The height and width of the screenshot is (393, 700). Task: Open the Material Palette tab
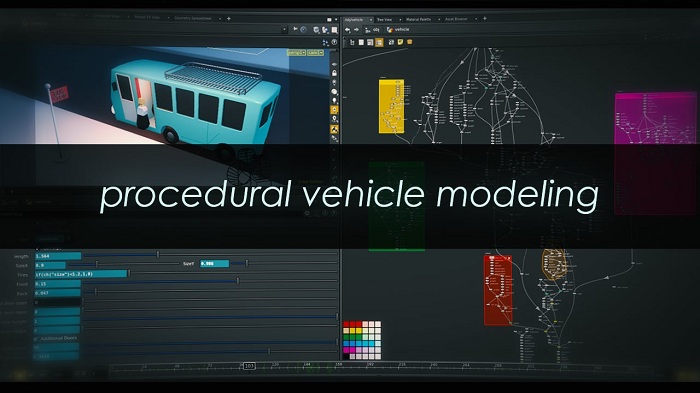click(418, 19)
